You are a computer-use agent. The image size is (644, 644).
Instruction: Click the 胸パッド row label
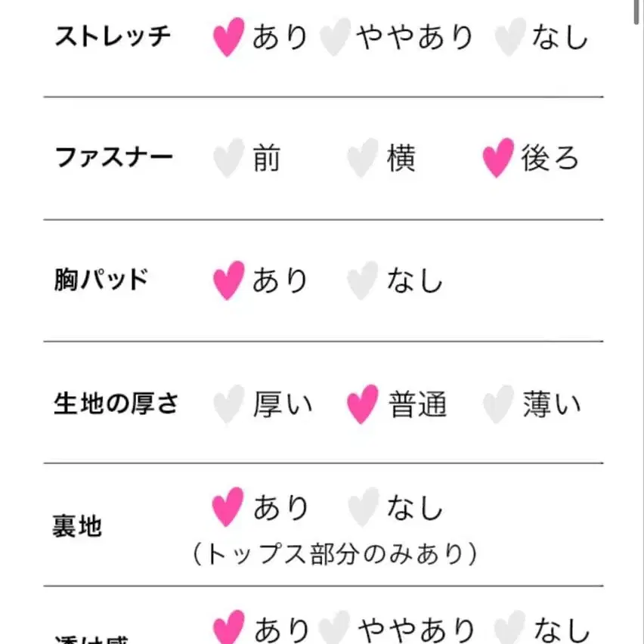(x=101, y=280)
